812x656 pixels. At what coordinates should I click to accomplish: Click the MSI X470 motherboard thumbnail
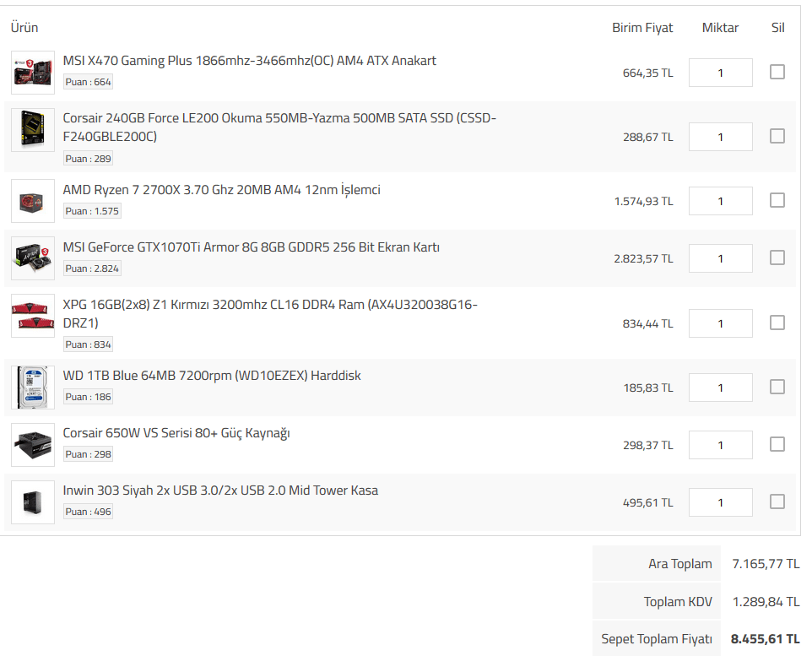(33, 72)
